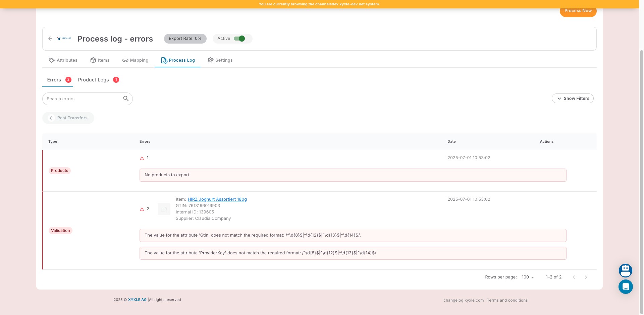
Task: Click the Export Rate 0% badge
Action: pos(185,39)
